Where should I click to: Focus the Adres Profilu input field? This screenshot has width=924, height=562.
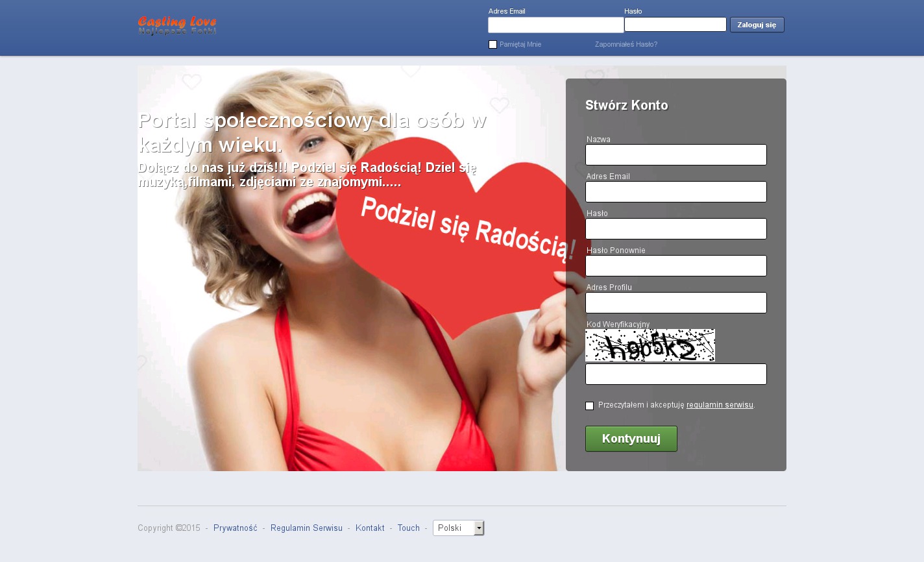pos(675,303)
